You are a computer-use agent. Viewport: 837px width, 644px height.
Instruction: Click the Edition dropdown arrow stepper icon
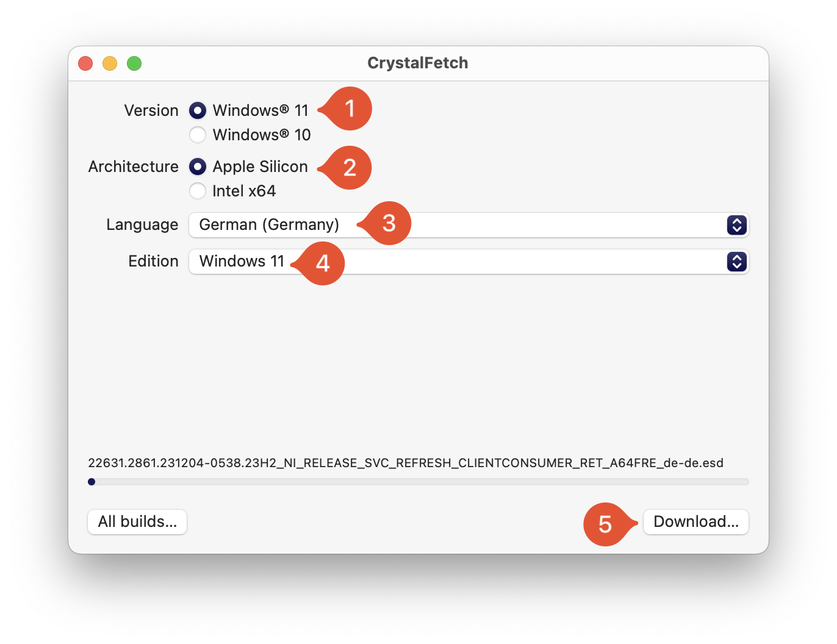pos(737,262)
